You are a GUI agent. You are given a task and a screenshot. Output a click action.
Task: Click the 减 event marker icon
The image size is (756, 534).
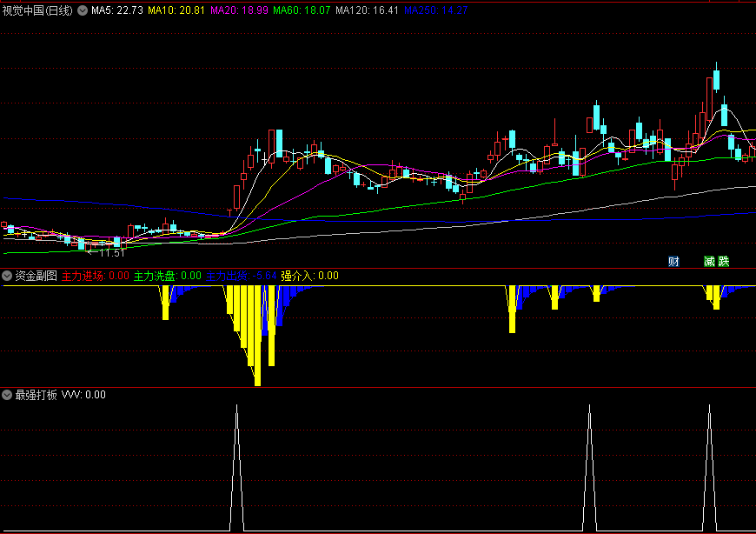pyautogui.click(x=709, y=262)
